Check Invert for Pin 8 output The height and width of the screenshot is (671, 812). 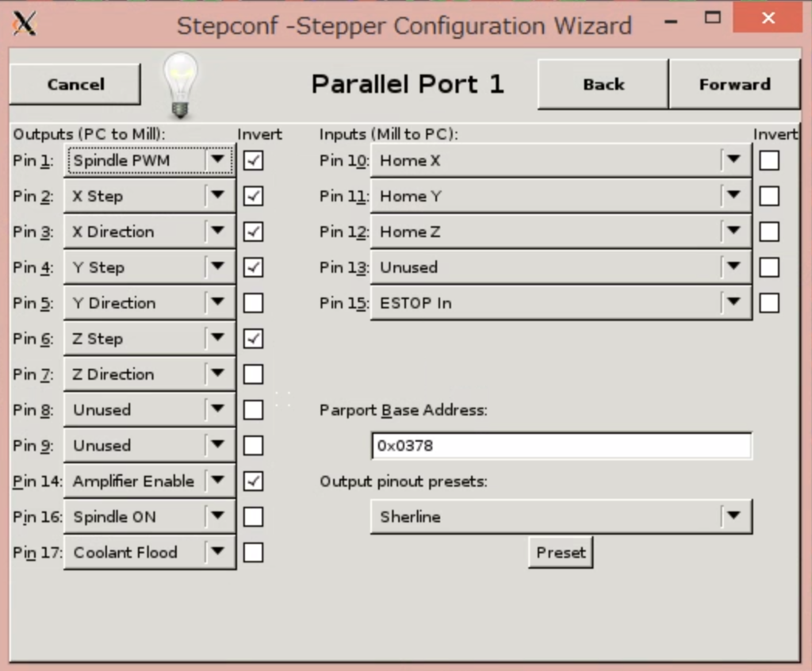coord(253,410)
